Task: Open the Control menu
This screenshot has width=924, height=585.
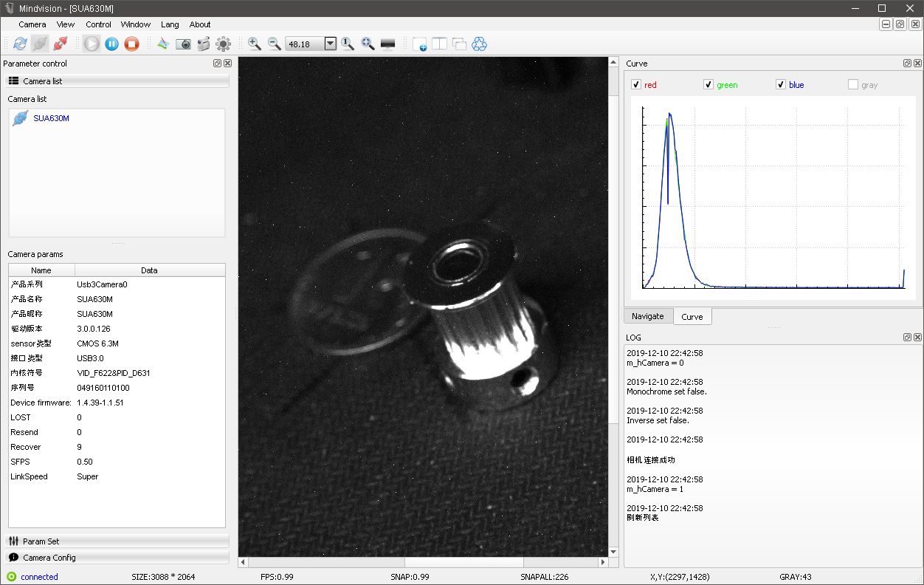Action: pos(98,24)
